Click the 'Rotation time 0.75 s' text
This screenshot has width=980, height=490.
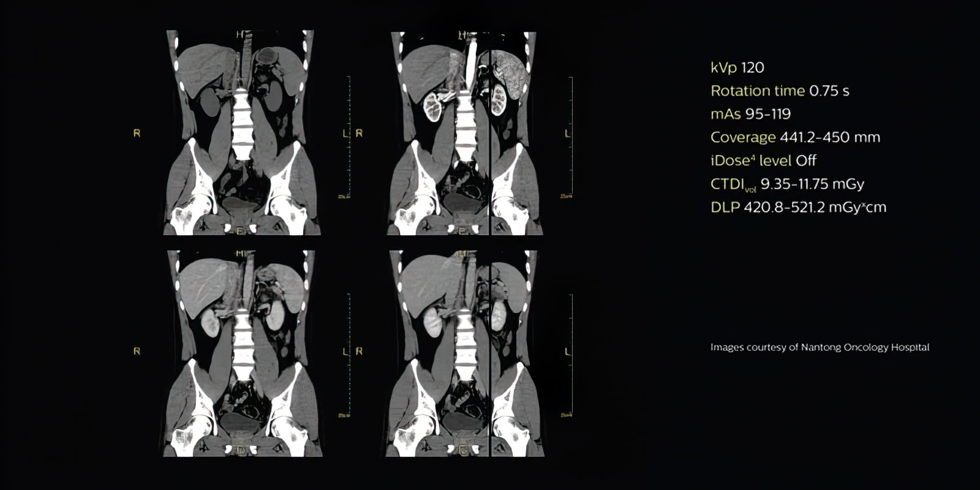click(x=780, y=91)
